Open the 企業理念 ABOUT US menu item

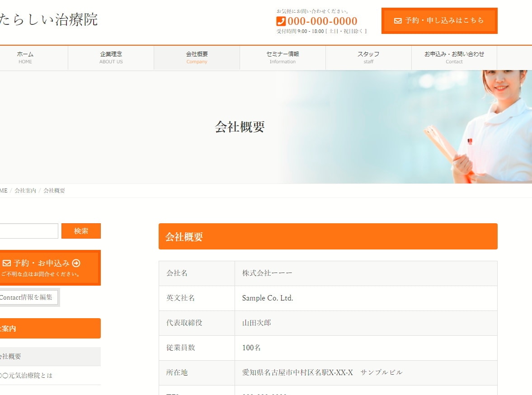click(x=111, y=58)
